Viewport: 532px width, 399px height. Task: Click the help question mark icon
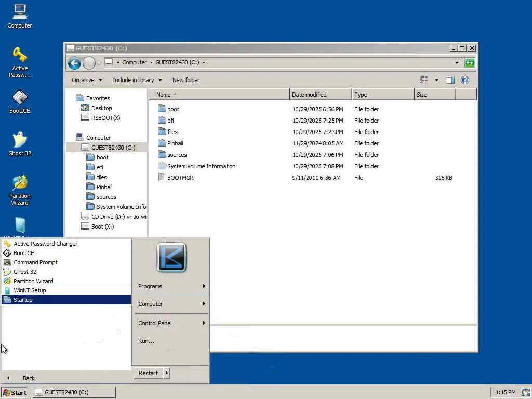point(465,80)
